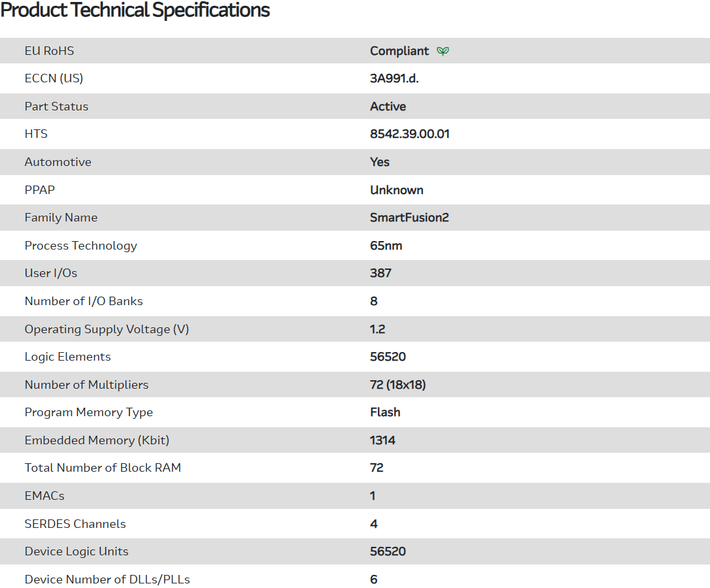Click the Program Memory Type value Flash
Viewport: 710px width, 588px height.
coord(385,412)
